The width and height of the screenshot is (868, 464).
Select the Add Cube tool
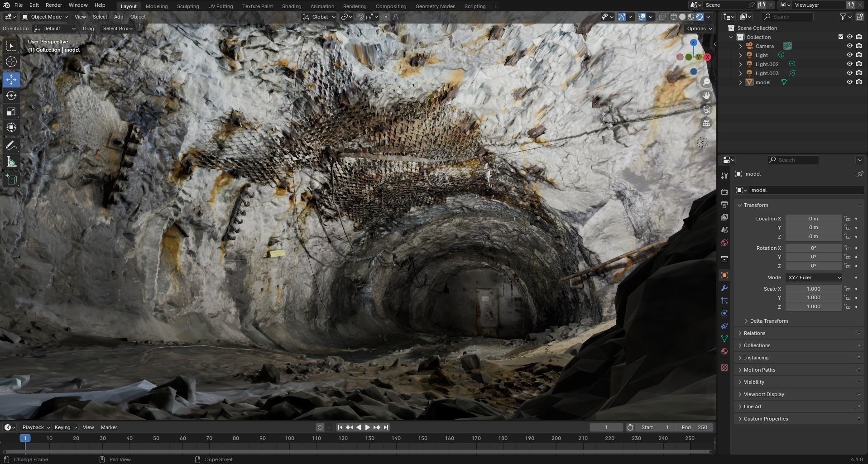click(x=11, y=180)
